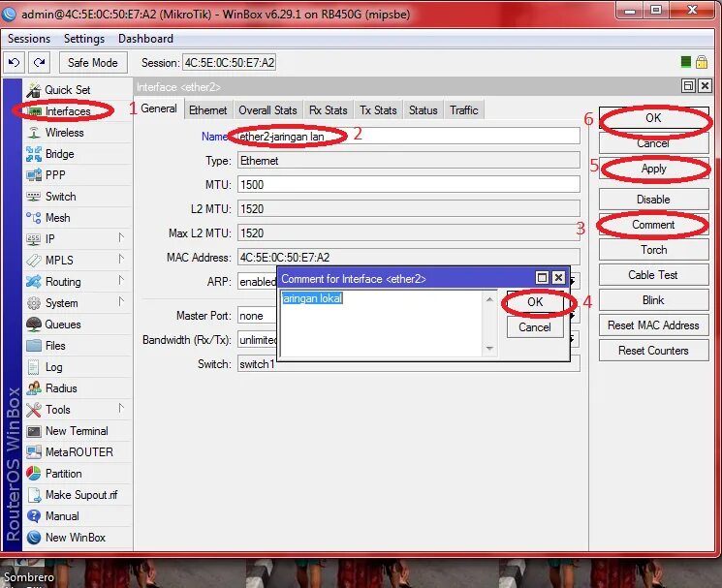Click the redo arrow toolbar button
This screenshot has height=588, width=722.
(39, 62)
